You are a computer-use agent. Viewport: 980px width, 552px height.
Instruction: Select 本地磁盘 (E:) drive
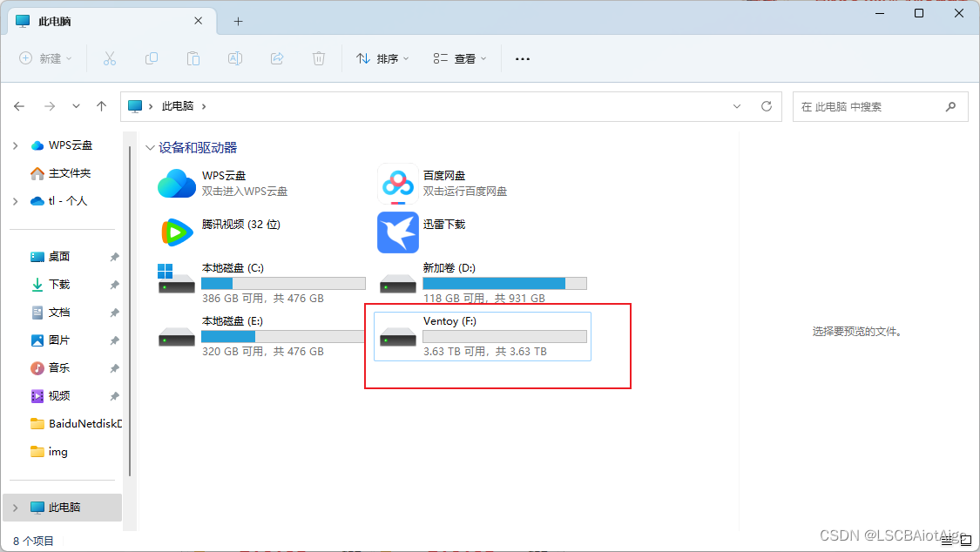point(261,336)
